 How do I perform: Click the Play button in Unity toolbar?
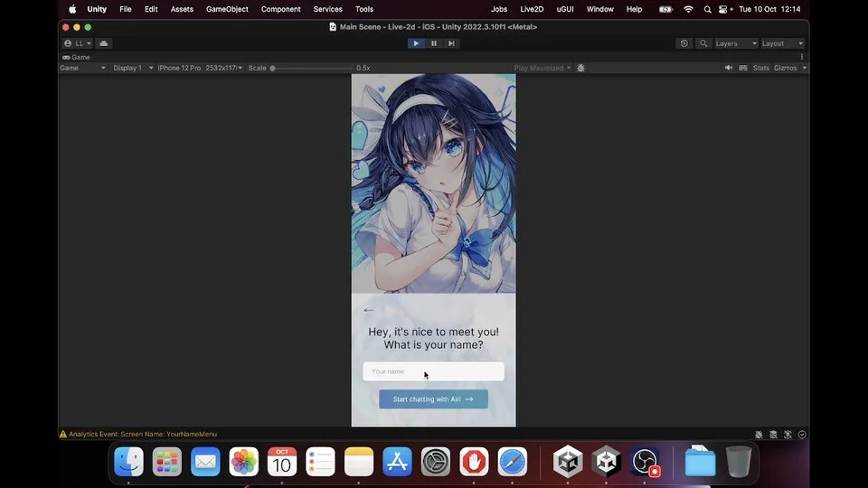click(416, 43)
